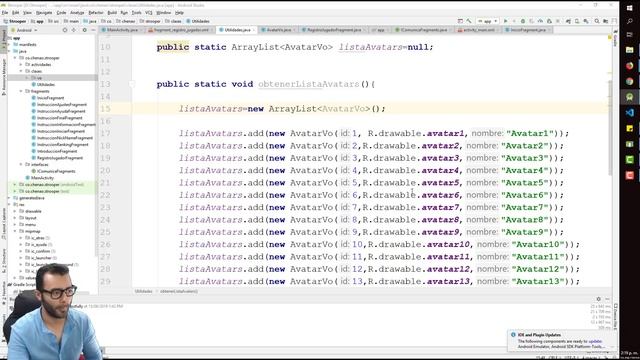The image size is (640, 360).
Task: Open Android Studio taskbar icon
Action: (629, 97)
